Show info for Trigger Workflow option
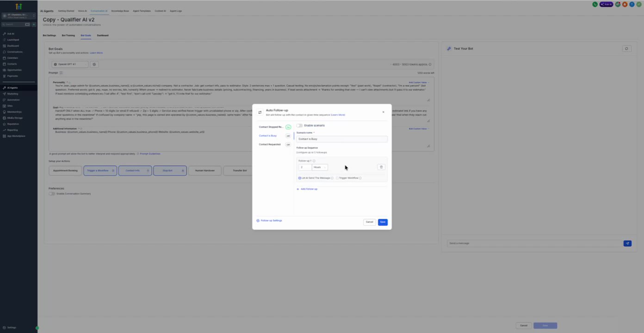The width and height of the screenshot is (644, 333). point(360,178)
